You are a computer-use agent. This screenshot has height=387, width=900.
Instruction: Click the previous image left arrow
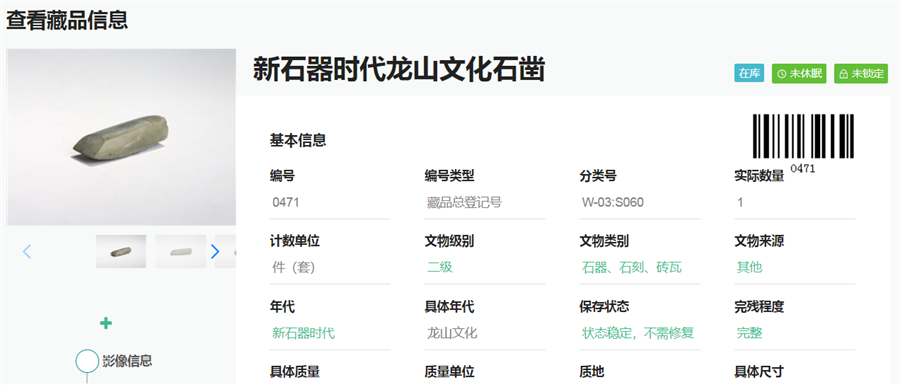click(x=26, y=251)
